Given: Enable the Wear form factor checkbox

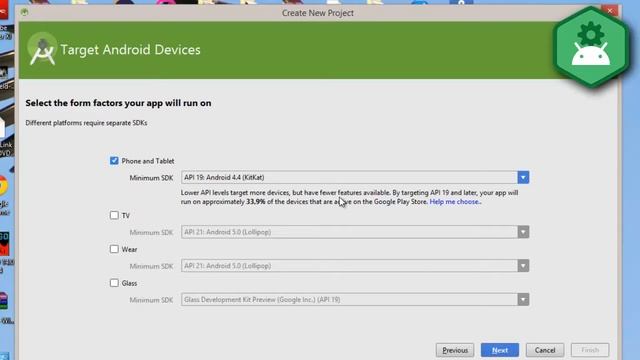Looking at the screenshot, I should [114, 249].
